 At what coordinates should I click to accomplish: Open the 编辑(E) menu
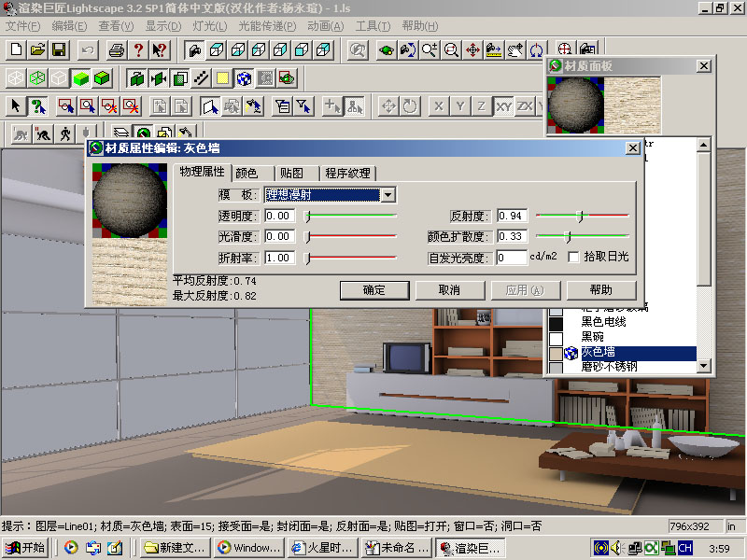(69, 26)
